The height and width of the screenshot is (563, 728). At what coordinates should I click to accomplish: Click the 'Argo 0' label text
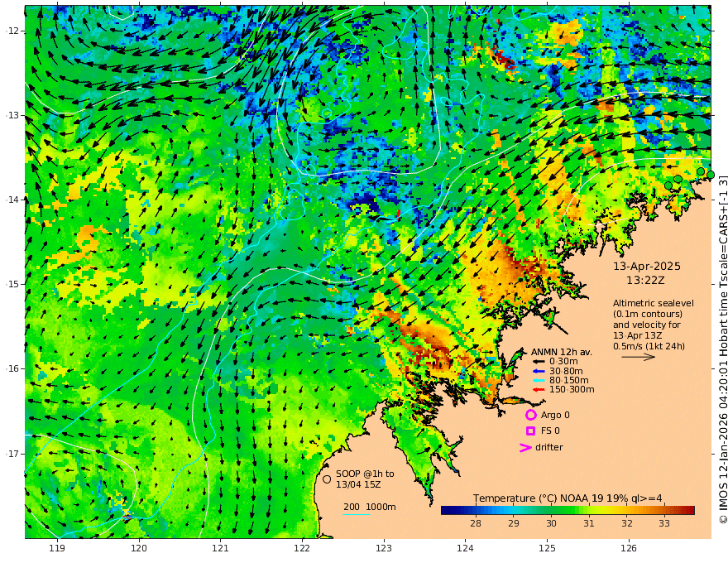tap(555, 416)
